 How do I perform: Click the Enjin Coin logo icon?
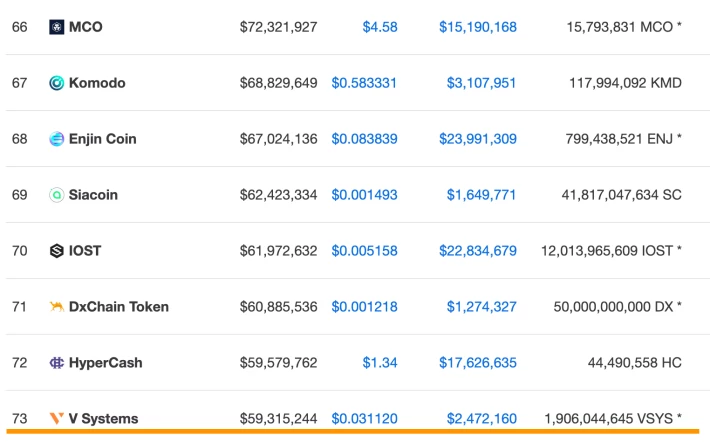pos(57,139)
